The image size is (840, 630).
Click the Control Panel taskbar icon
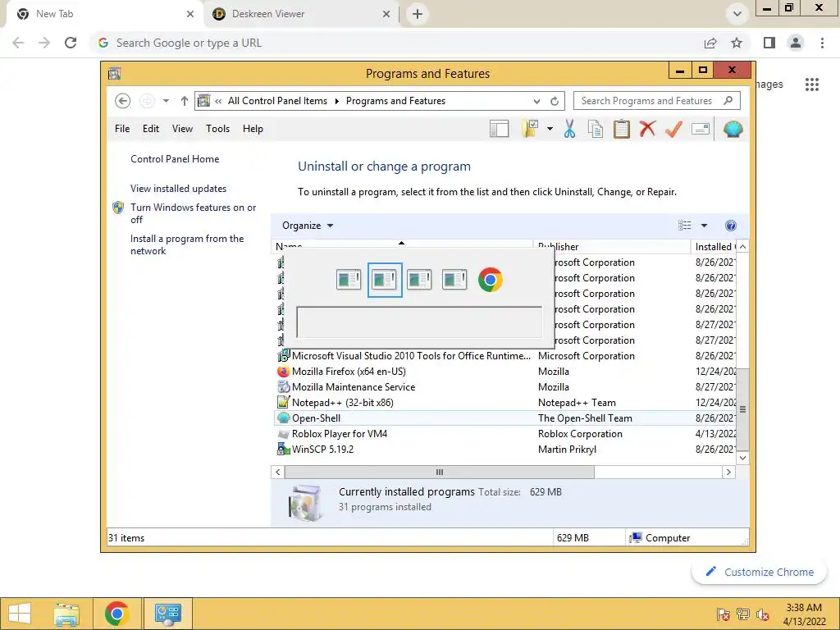pos(168,614)
